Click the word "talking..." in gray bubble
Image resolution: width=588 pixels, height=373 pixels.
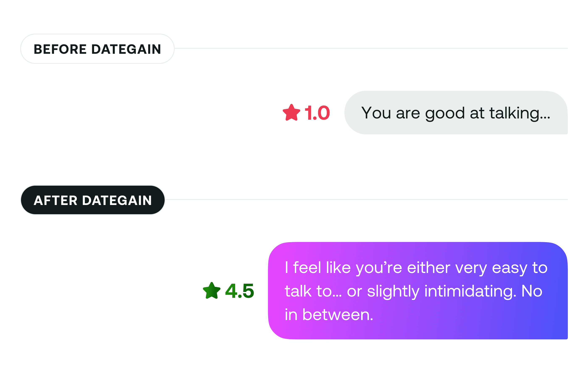pyautogui.click(x=520, y=113)
